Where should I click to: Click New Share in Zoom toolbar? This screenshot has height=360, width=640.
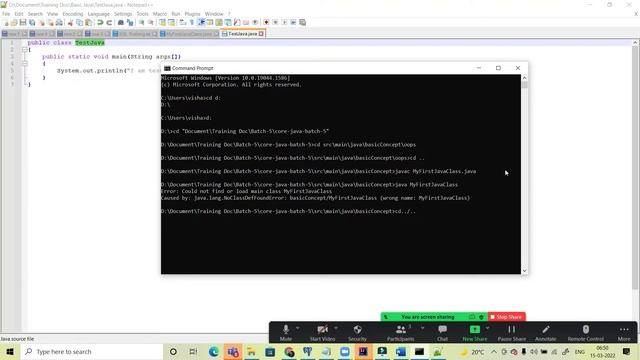coord(475,333)
